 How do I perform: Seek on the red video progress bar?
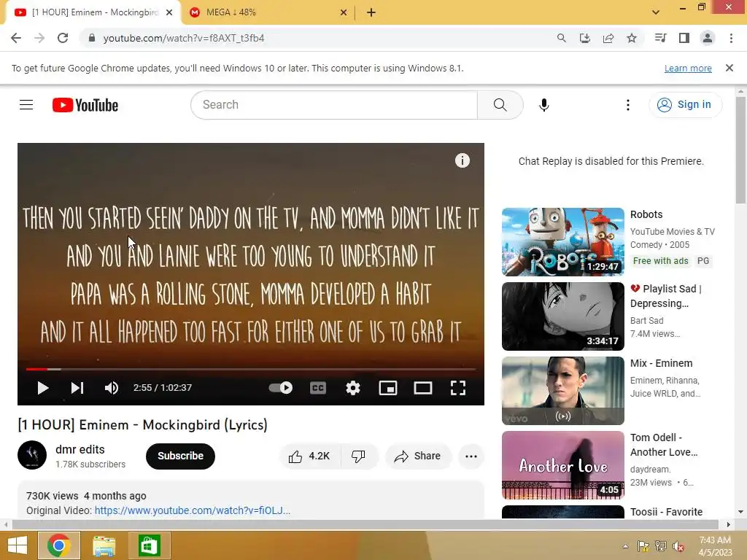point(251,369)
